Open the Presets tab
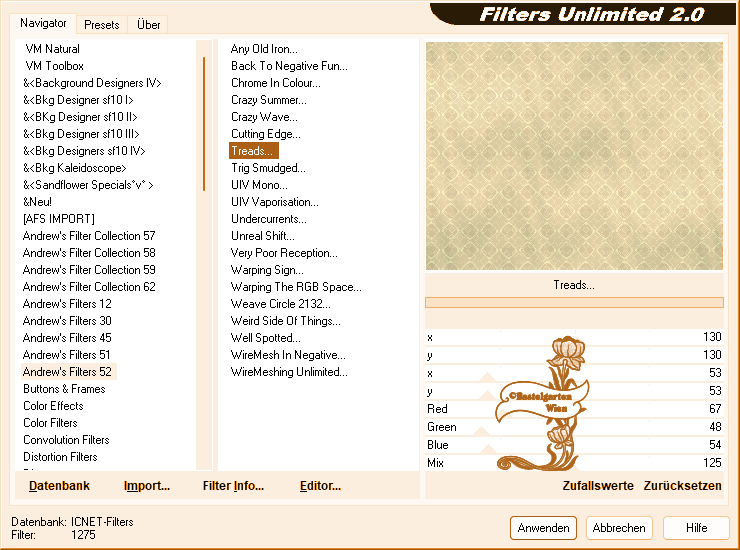This screenshot has height=550, width=740. pos(101,25)
